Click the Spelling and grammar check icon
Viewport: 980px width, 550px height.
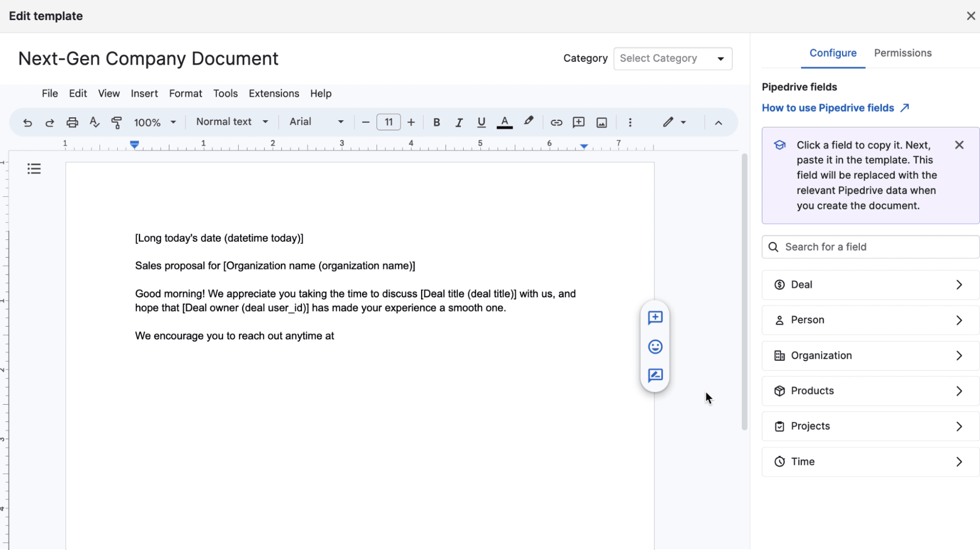coord(94,122)
